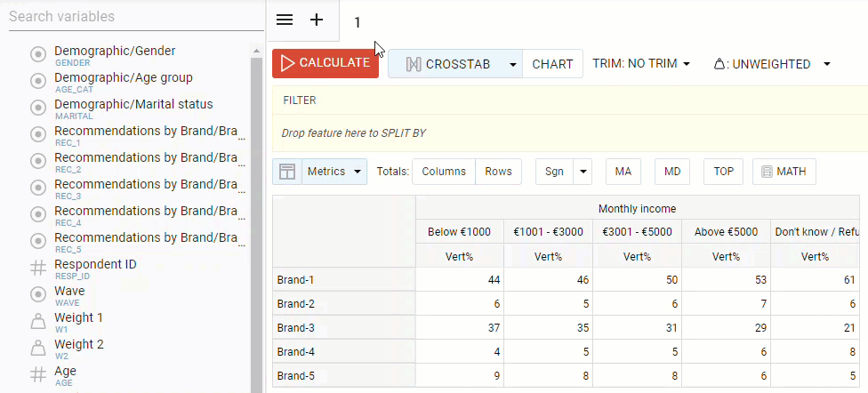This screenshot has height=393, width=868.
Task: Toggle Columns totals
Action: click(x=443, y=172)
